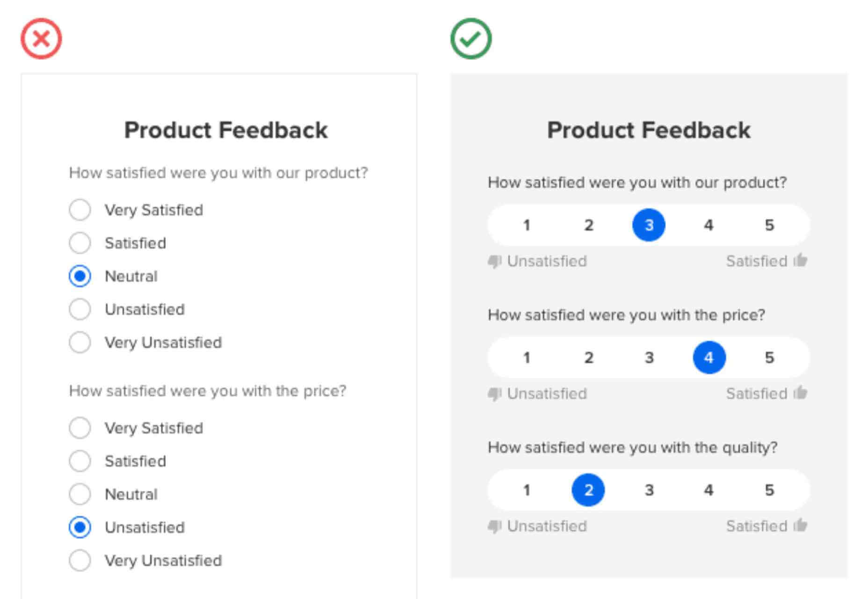The image size is (868, 599).
Task: Click the red X incorrect-example icon
Action: [41, 38]
